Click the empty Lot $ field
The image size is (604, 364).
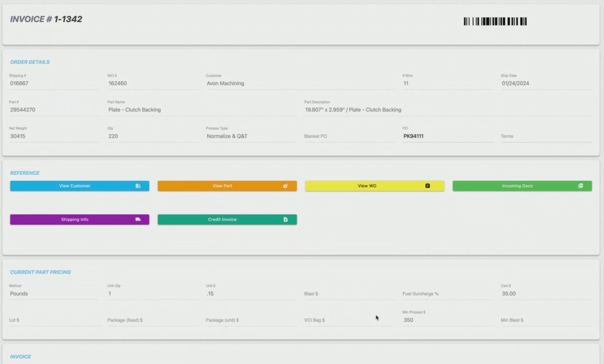pyautogui.click(x=54, y=320)
